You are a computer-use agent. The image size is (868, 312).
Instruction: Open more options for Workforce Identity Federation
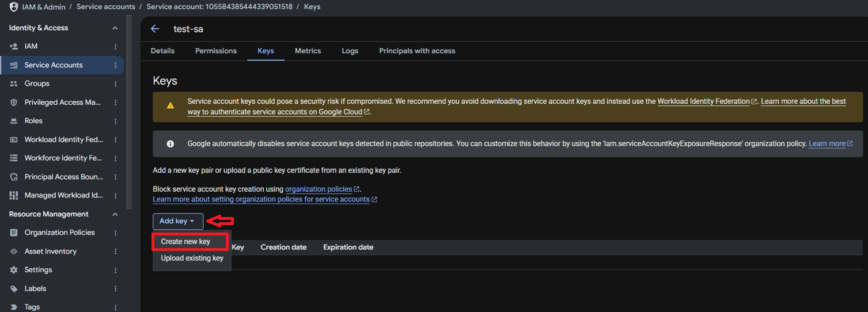(115, 158)
